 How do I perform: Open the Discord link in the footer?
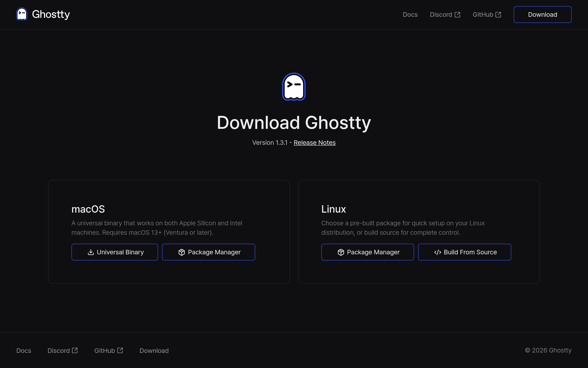click(62, 350)
